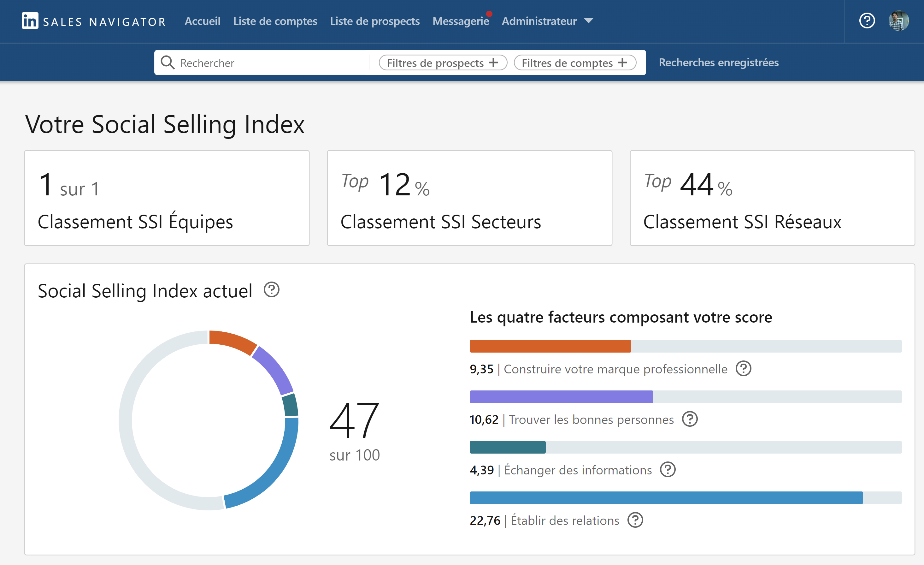Open Recherches enregistrées

tap(719, 62)
